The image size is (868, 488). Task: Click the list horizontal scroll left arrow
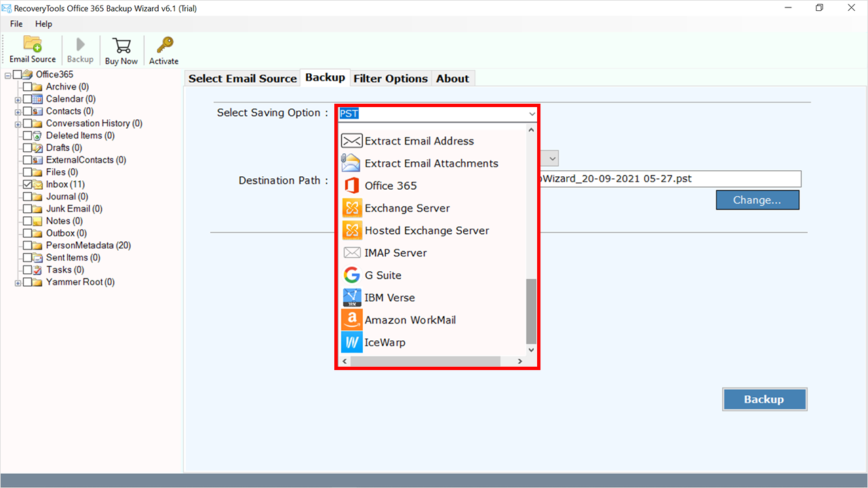(x=344, y=362)
